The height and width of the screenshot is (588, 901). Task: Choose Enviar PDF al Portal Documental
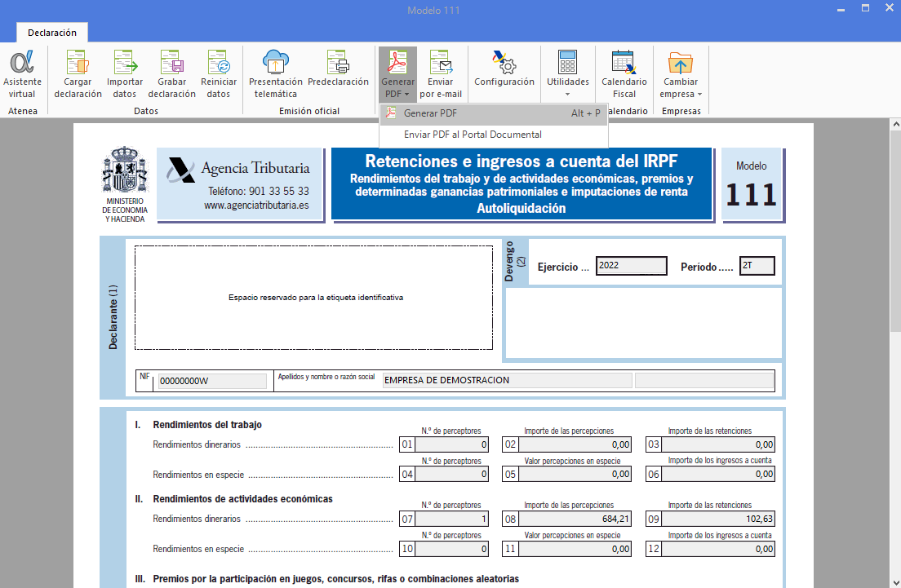(x=473, y=135)
